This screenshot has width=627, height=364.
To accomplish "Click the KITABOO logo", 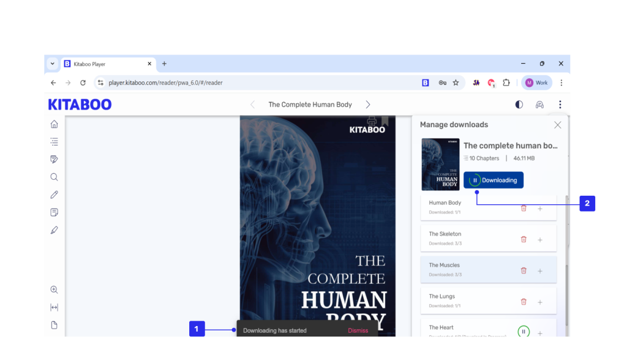I will pos(80,105).
